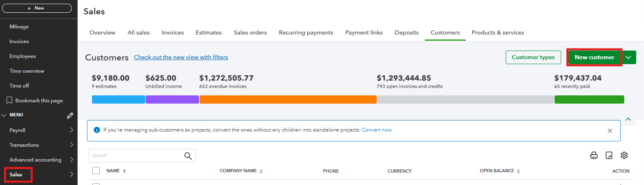The width and height of the screenshot is (644, 185).
Task: Click the customer Search input field
Action: [x=136, y=156]
